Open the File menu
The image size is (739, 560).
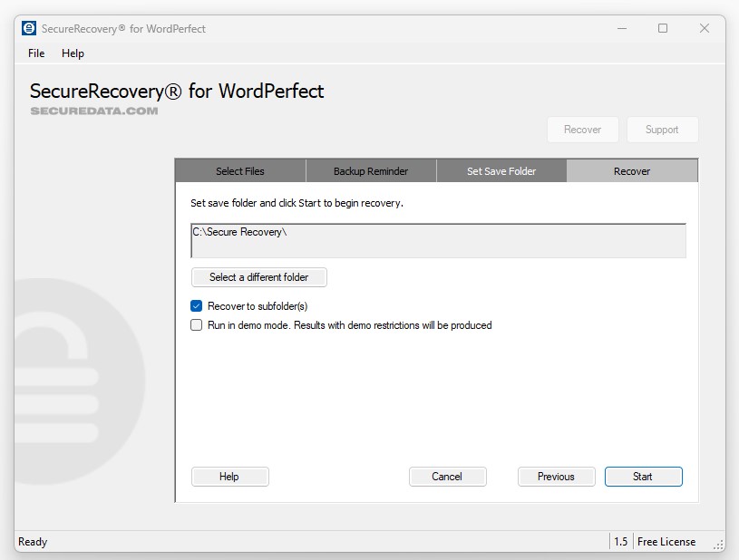point(36,53)
